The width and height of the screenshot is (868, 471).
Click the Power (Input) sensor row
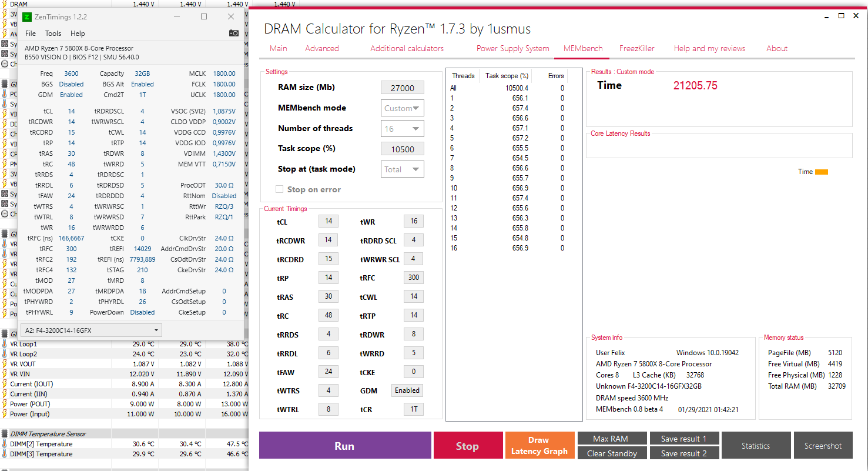click(x=123, y=414)
